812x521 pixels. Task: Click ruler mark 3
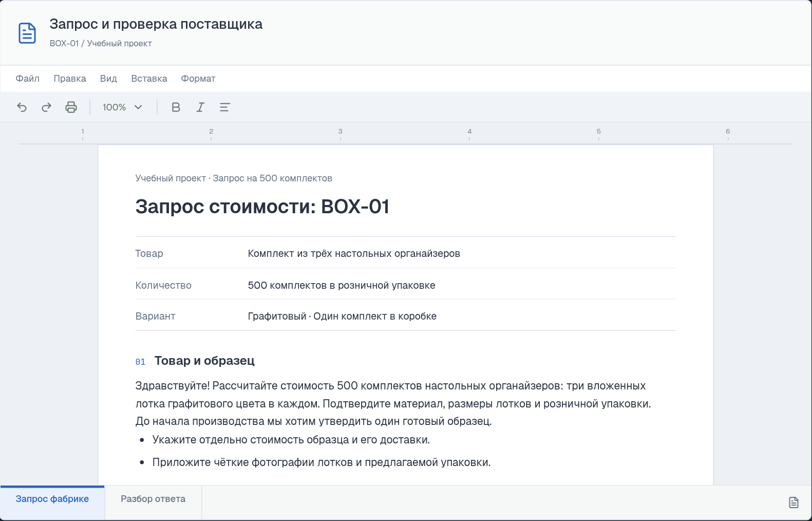coord(340,132)
